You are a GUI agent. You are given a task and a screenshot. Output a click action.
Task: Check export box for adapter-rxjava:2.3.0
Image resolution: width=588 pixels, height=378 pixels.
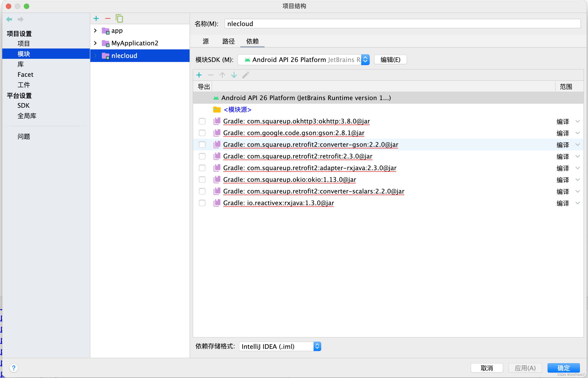(x=202, y=168)
